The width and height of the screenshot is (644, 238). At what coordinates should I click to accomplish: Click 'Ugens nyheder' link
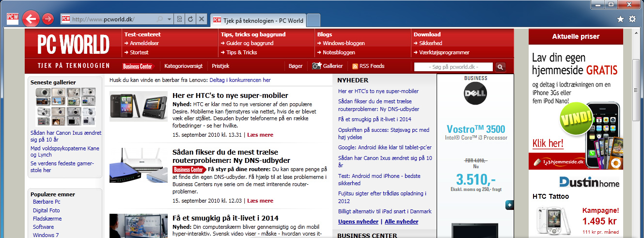pos(358,222)
